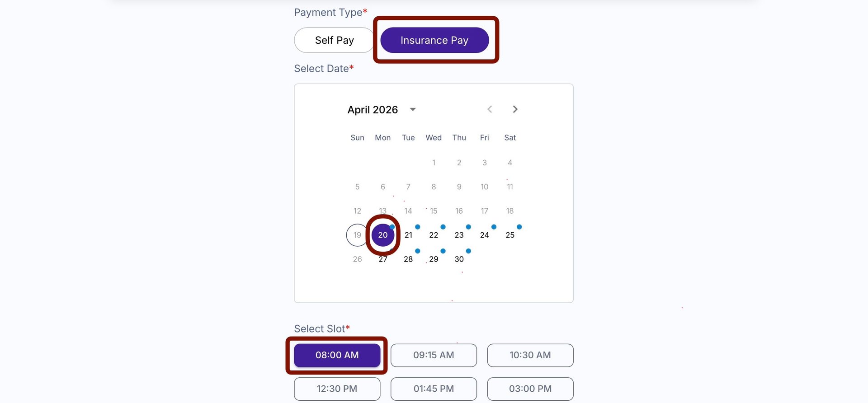Pick Wednesday April 22 date
The image size is (868, 403).
pos(434,235)
